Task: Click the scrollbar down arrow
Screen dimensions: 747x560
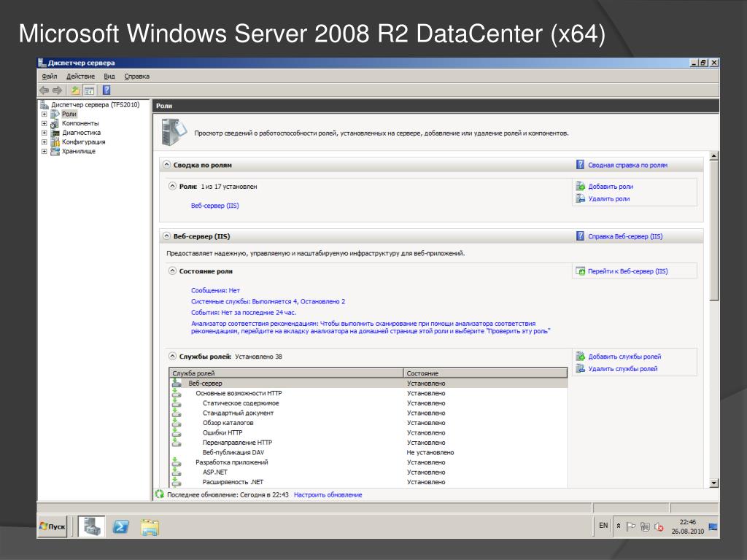Action: [713, 483]
